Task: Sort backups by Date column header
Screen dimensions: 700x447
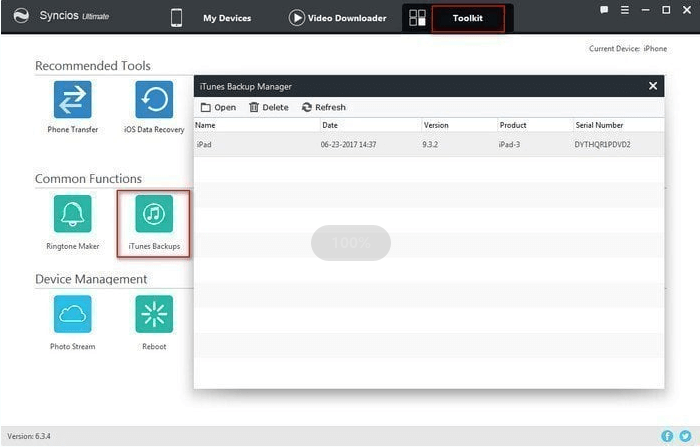Action: click(330, 125)
